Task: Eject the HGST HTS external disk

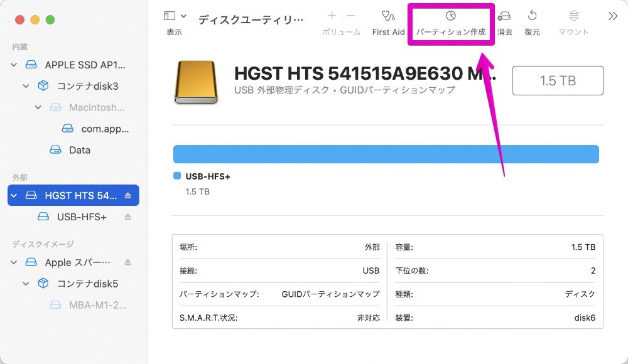Action: 127,195
